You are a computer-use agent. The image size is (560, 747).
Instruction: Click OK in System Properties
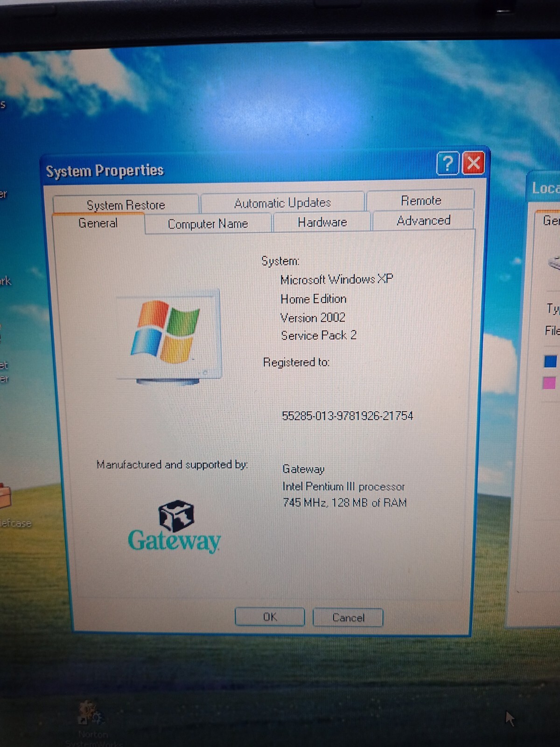tap(270, 617)
